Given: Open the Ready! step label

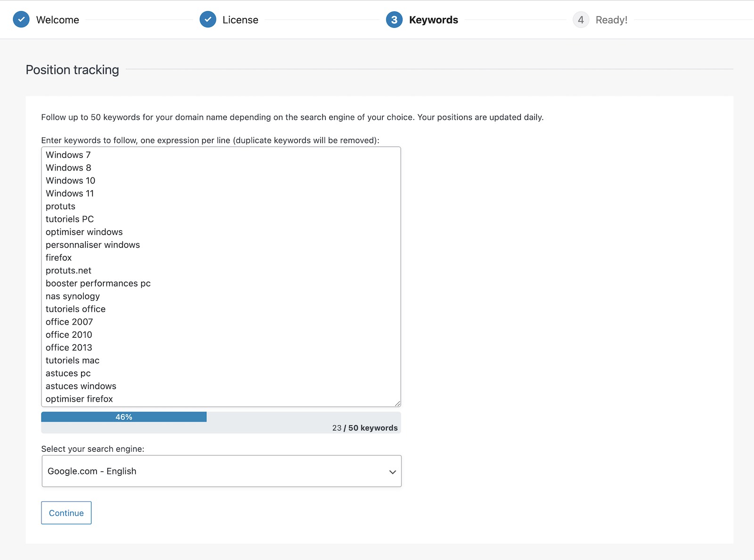Looking at the screenshot, I should (611, 20).
